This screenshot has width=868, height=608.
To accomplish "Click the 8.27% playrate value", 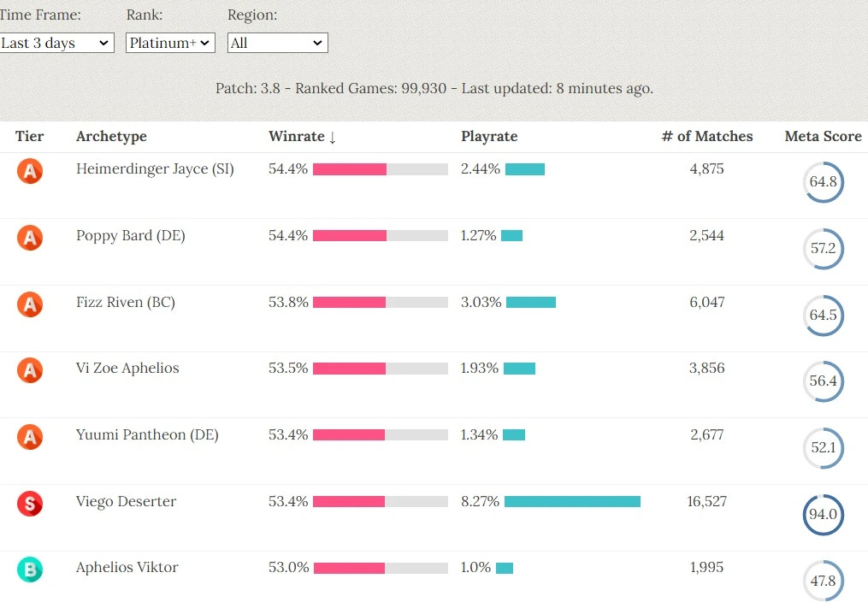I will tap(480, 502).
